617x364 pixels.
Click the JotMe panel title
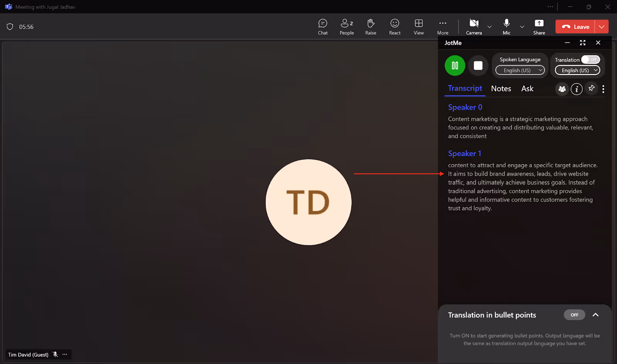pos(453,43)
